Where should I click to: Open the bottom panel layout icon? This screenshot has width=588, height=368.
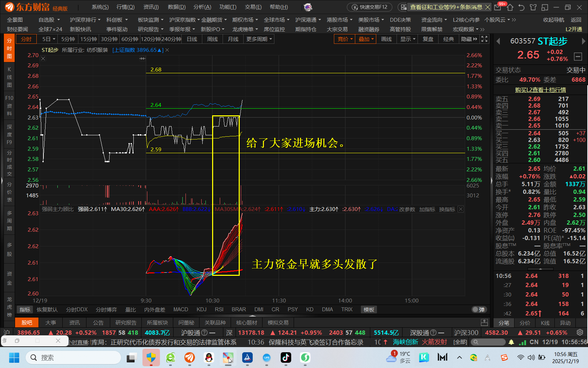(x=484, y=322)
